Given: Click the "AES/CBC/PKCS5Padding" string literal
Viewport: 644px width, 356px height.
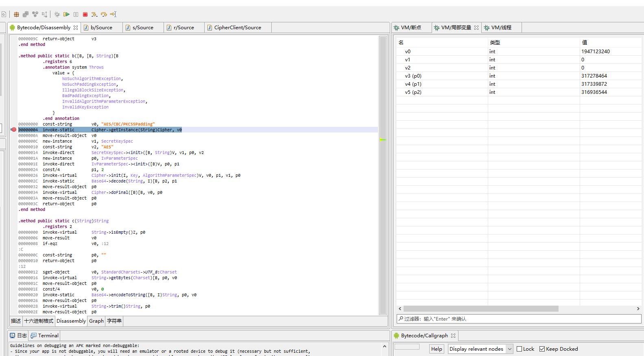Looking at the screenshot, I should click(128, 124).
